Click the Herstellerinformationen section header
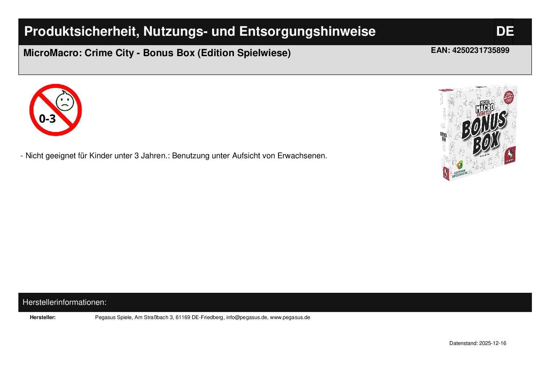554x392 pixels. [65, 302]
